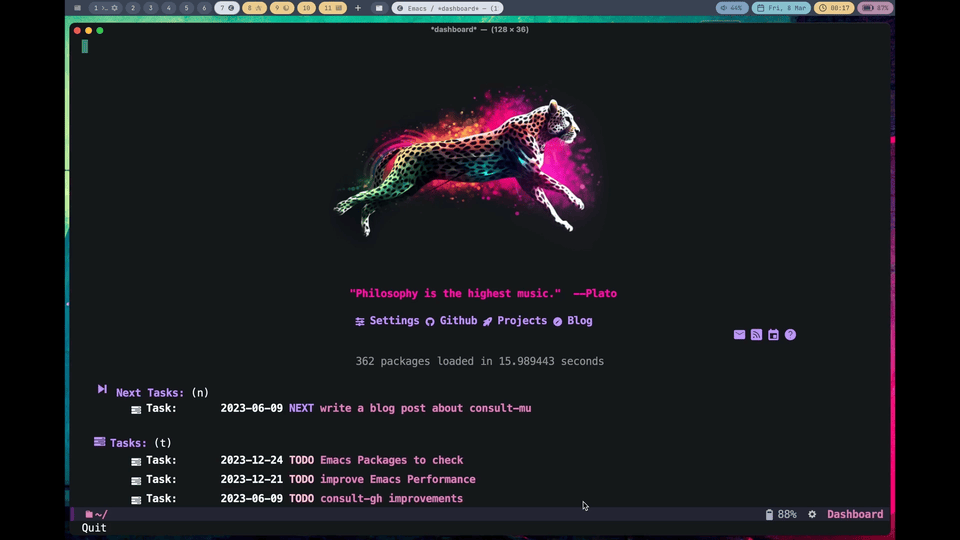Click the battery 87% widget in top bar
Viewport: 960px width, 540px height.
pyautogui.click(x=876, y=8)
